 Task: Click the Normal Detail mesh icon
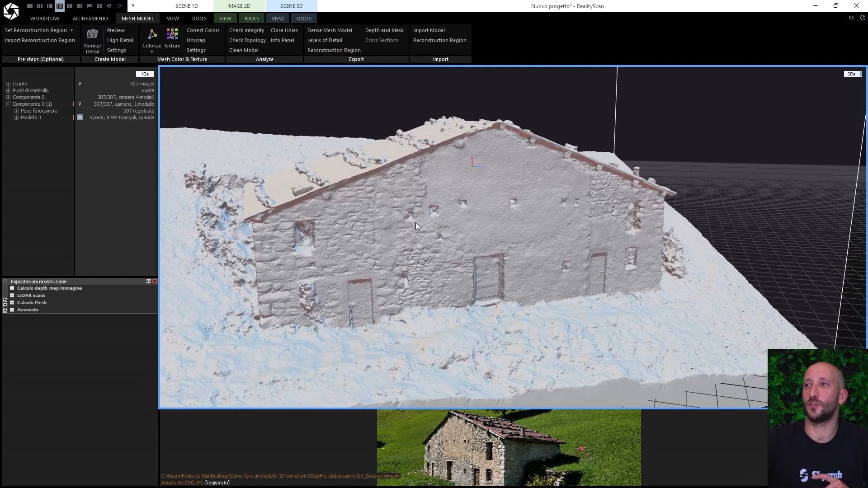click(x=92, y=35)
